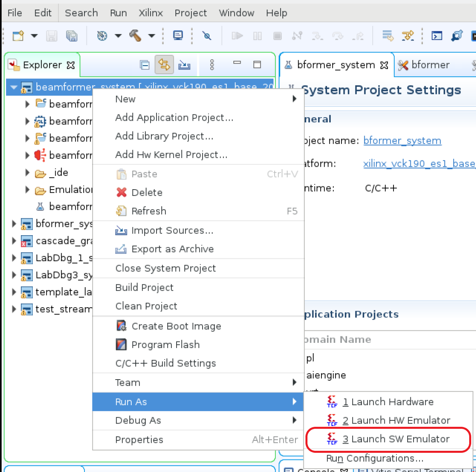Expand the Emulation folder in Explorer
476x472 pixels.
(27, 190)
